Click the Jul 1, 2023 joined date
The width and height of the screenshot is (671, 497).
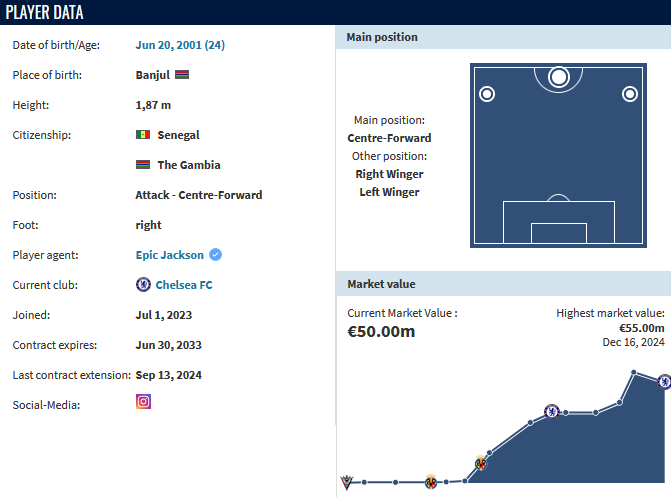(x=164, y=315)
